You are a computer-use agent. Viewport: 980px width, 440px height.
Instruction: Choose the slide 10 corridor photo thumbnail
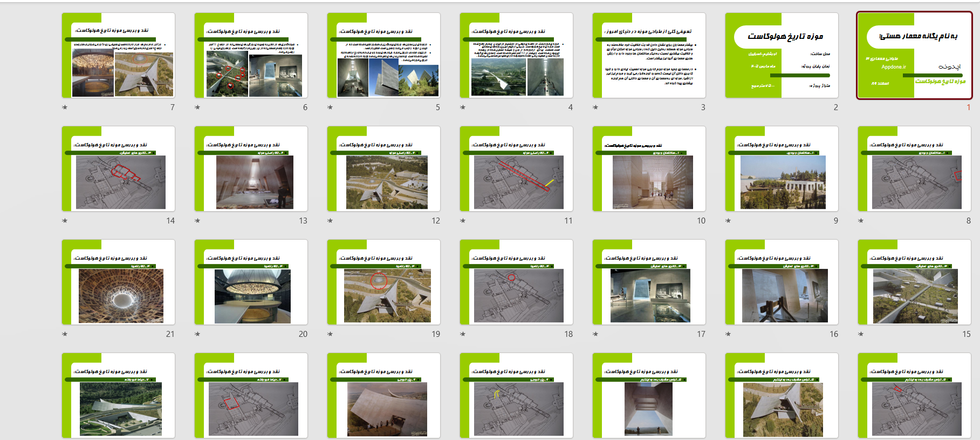tap(649, 169)
